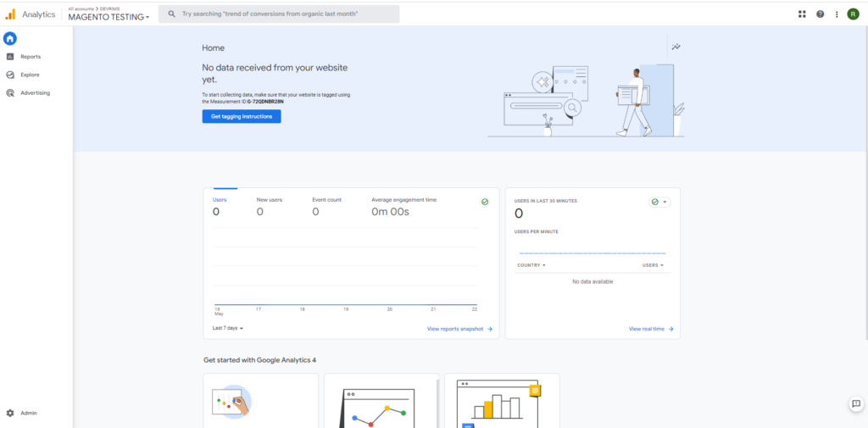The height and width of the screenshot is (428, 868).
Task: Open the Explore icon in sidebar
Action: [10, 75]
